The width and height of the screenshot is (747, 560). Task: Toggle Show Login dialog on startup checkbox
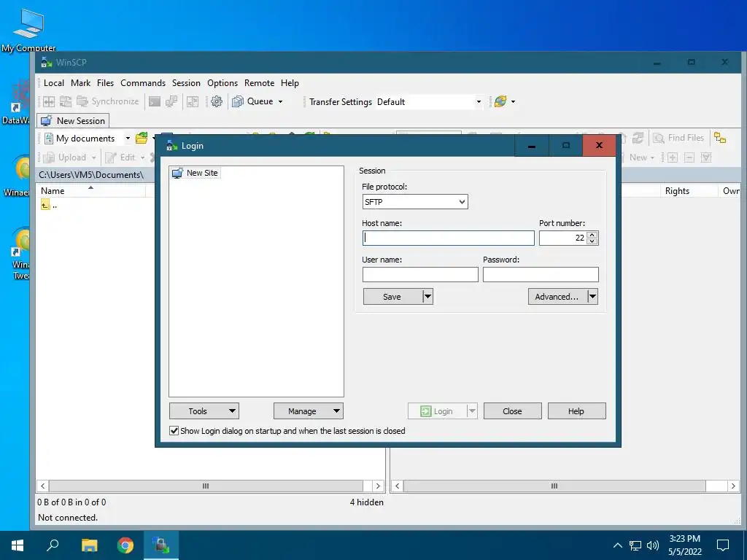[174, 430]
